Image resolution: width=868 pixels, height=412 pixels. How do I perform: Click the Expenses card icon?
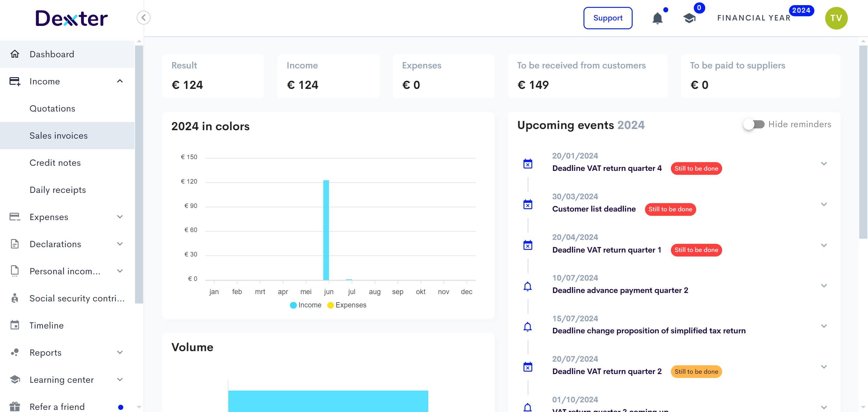tap(15, 217)
